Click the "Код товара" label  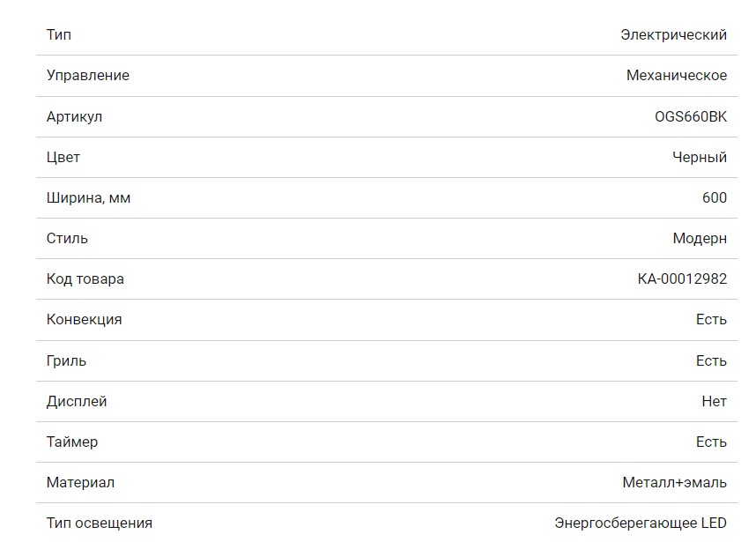pos(85,279)
